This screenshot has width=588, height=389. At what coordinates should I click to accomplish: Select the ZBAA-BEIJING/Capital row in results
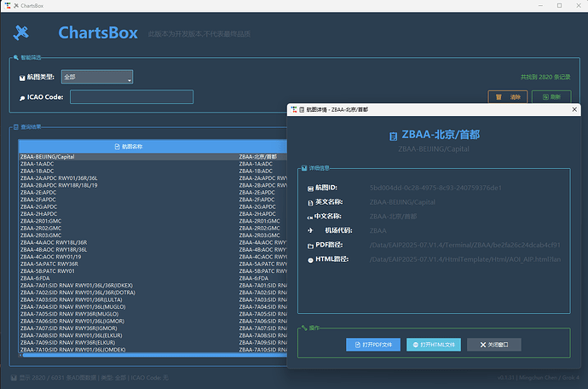tap(128, 157)
